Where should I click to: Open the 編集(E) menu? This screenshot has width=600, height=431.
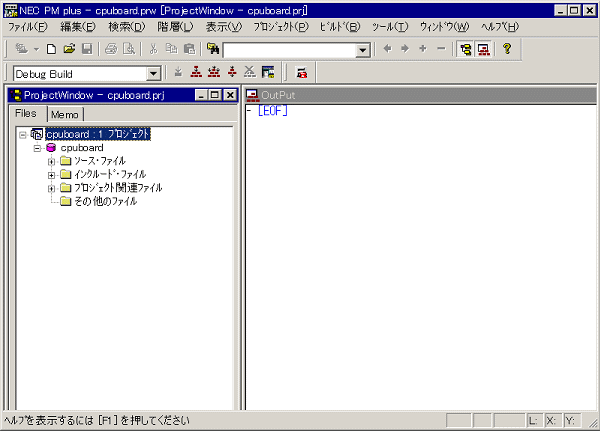[x=78, y=27]
